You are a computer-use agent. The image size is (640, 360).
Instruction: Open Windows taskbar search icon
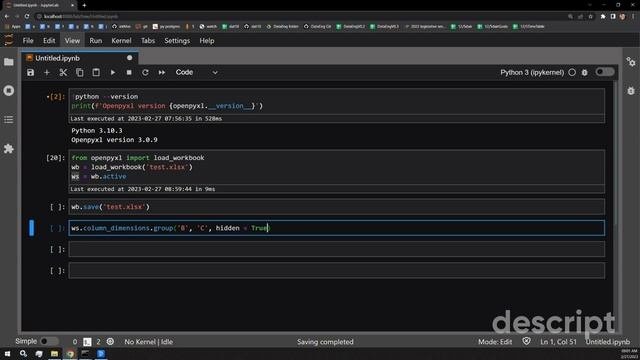[x=23, y=353]
